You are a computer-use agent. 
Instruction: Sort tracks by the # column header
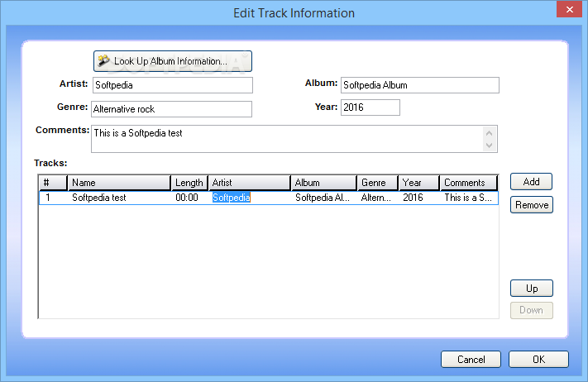pos(53,183)
